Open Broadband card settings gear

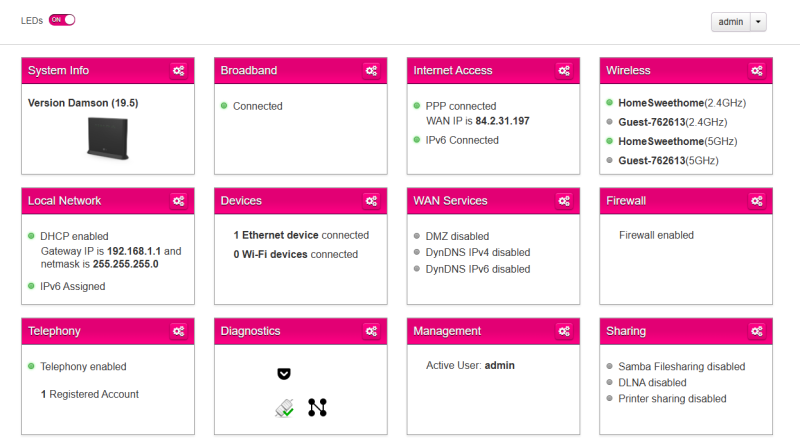click(371, 71)
